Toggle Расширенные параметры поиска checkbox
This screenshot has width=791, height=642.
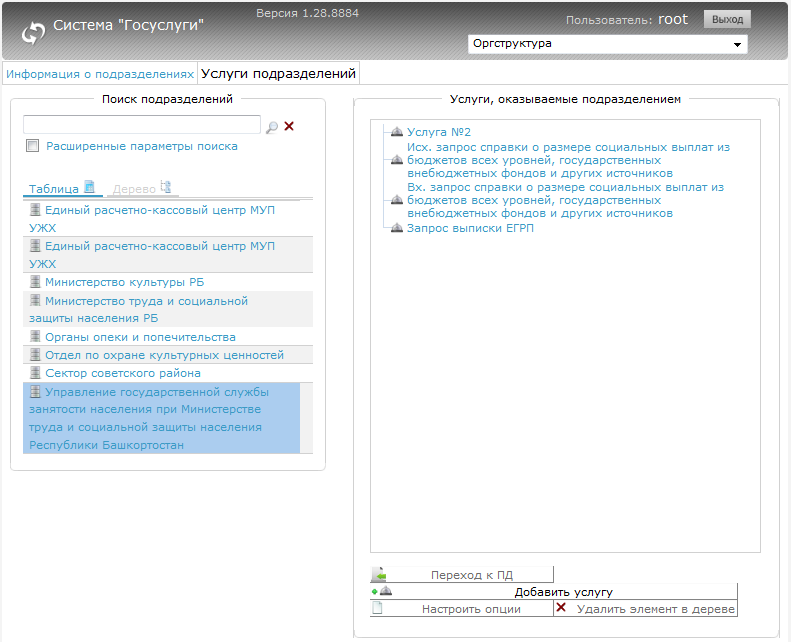pyautogui.click(x=33, y=146)
